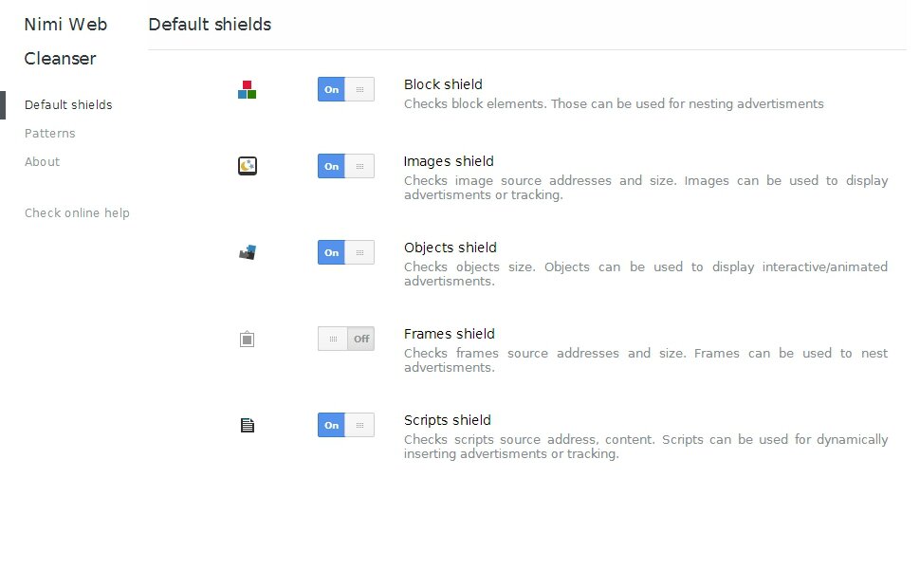Screen dimensions: 920x588
Task: Click the Block shield colored blocks icon
Action: coord(247,90)
